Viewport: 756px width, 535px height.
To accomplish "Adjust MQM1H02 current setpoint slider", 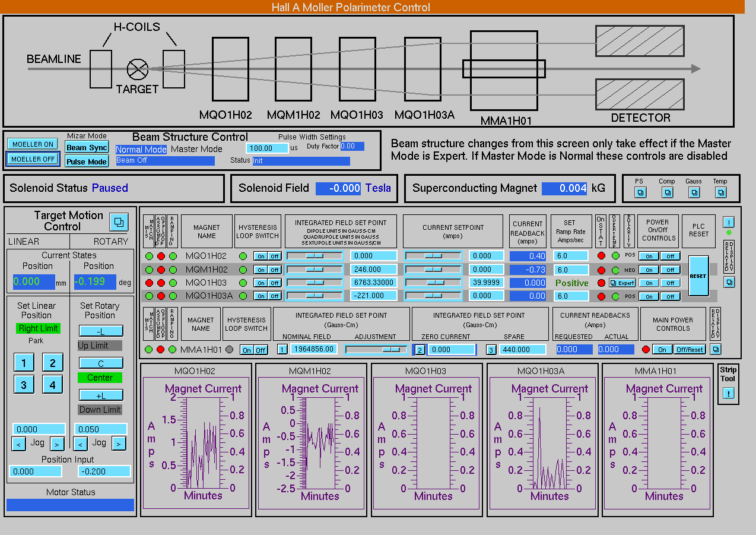I will click(433, 269).
